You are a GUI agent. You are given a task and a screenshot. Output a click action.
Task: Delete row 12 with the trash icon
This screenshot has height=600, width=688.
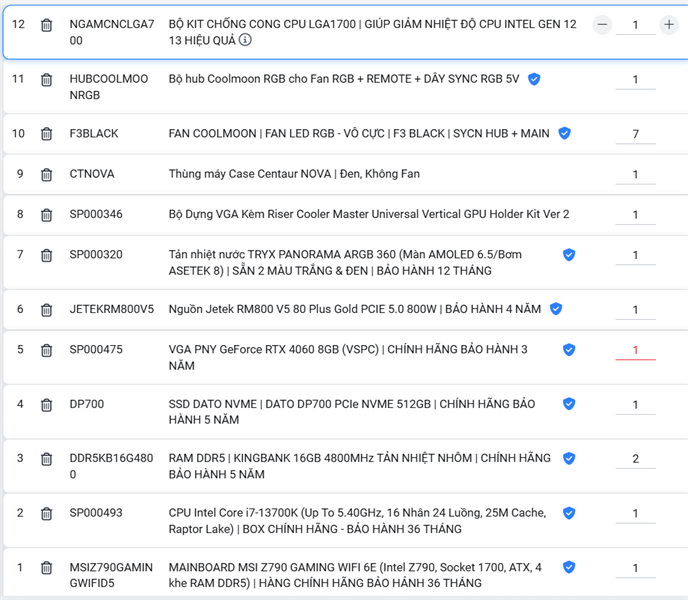[46, 24]
